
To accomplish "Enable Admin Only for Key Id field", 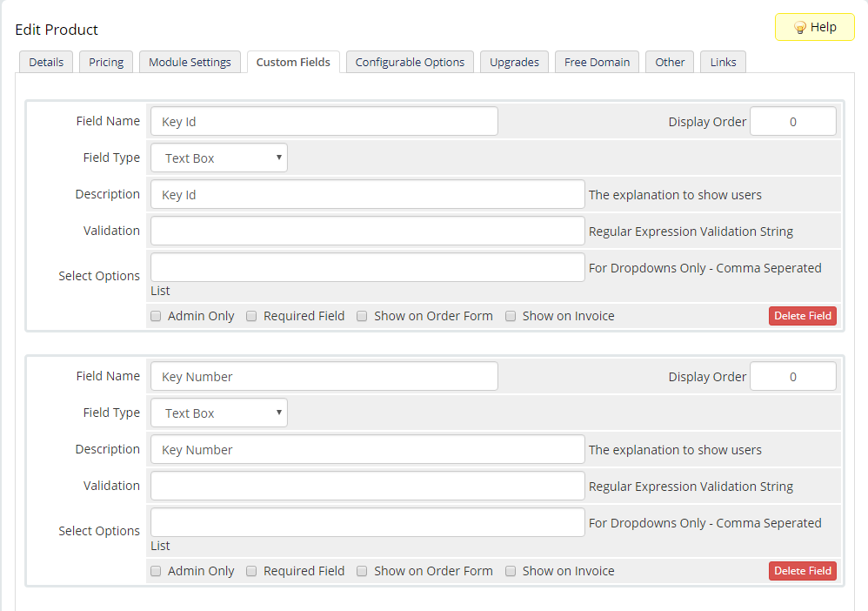I will click(x=157, y=316).
